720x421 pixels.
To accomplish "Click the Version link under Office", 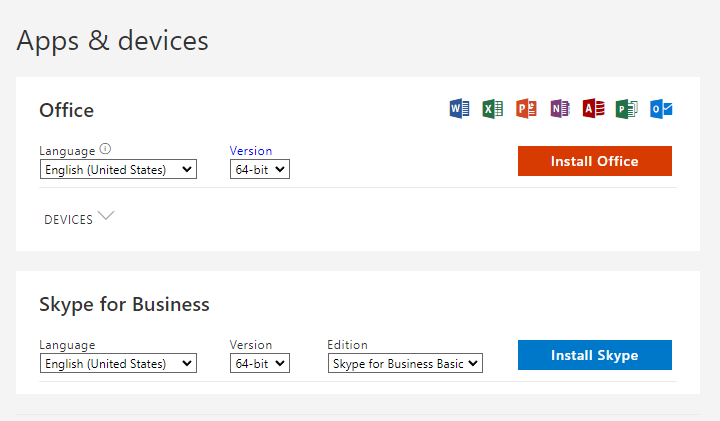I will 251,151.
